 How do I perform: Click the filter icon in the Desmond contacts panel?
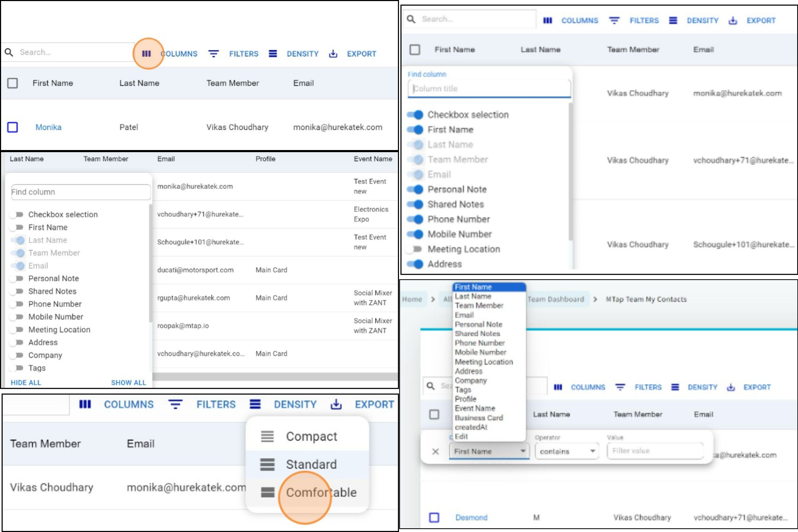click(x=620, y=387)
